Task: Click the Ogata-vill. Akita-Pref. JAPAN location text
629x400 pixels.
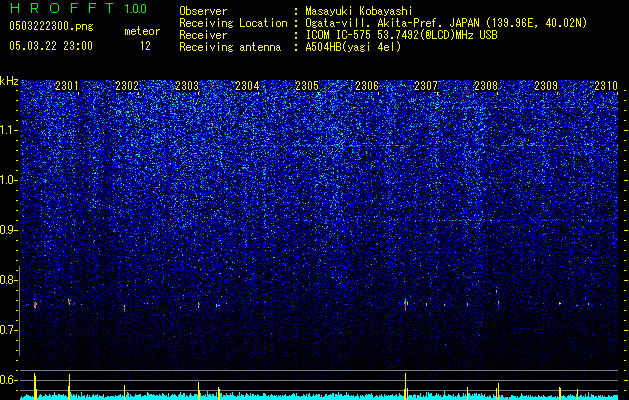Action: [446, 23]
